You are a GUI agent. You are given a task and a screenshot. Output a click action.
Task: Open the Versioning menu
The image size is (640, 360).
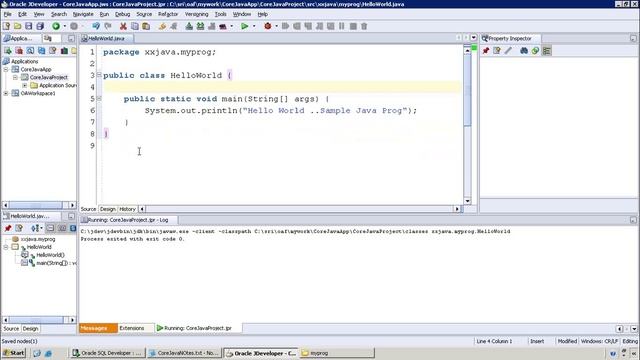196,14
